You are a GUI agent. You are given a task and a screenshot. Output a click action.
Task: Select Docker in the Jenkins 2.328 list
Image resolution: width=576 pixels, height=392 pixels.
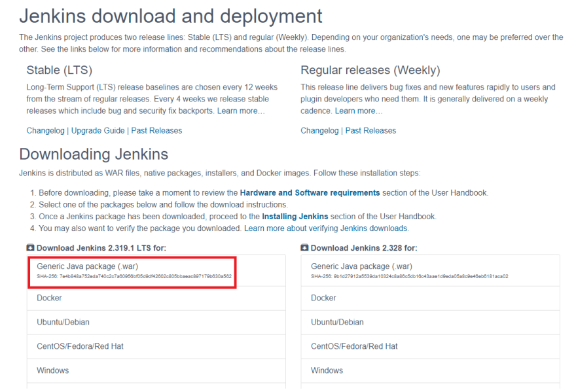point(430,298)
